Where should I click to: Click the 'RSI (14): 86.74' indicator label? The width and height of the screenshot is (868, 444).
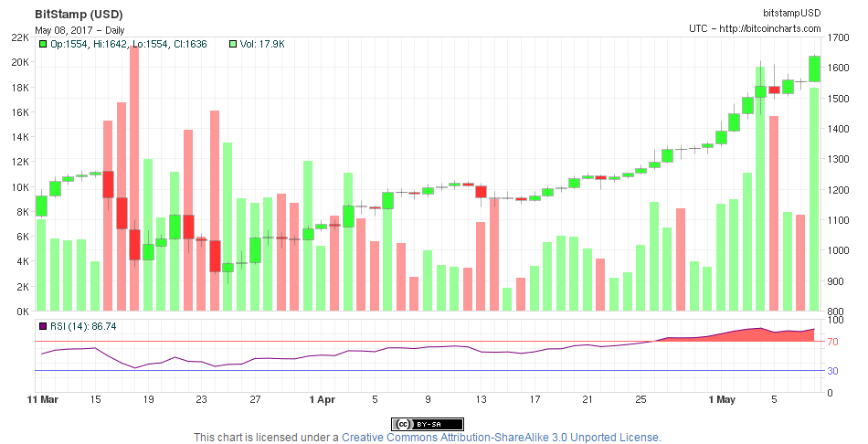(x=83, y=327)
